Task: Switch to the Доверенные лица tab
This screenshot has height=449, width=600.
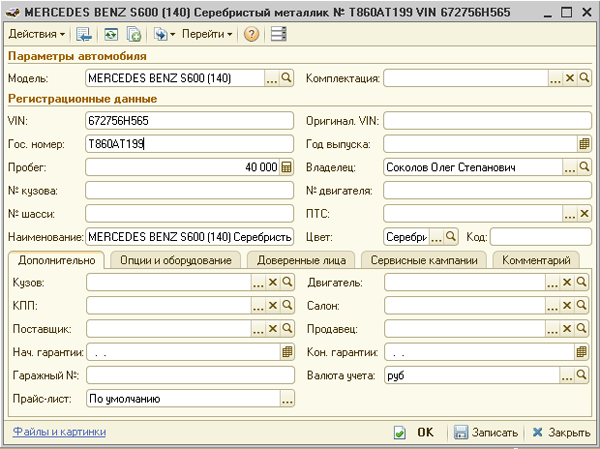Action: click(301, 260)
